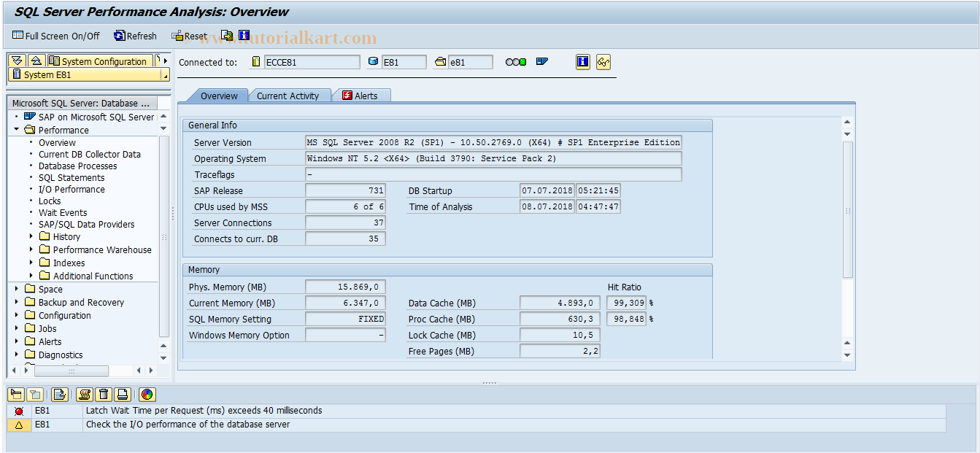This screenshot has width=980, height=453.
Task: Click the small right arrow beside System Configuration
Action: [164, 61]
